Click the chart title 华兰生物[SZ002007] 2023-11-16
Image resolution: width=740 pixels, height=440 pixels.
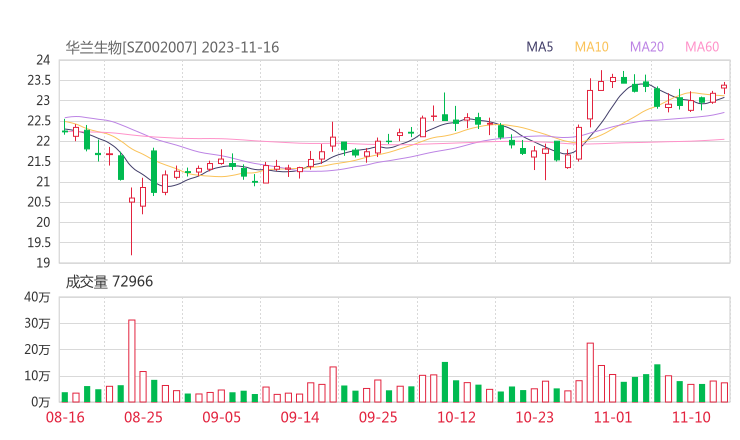point(172,47)
